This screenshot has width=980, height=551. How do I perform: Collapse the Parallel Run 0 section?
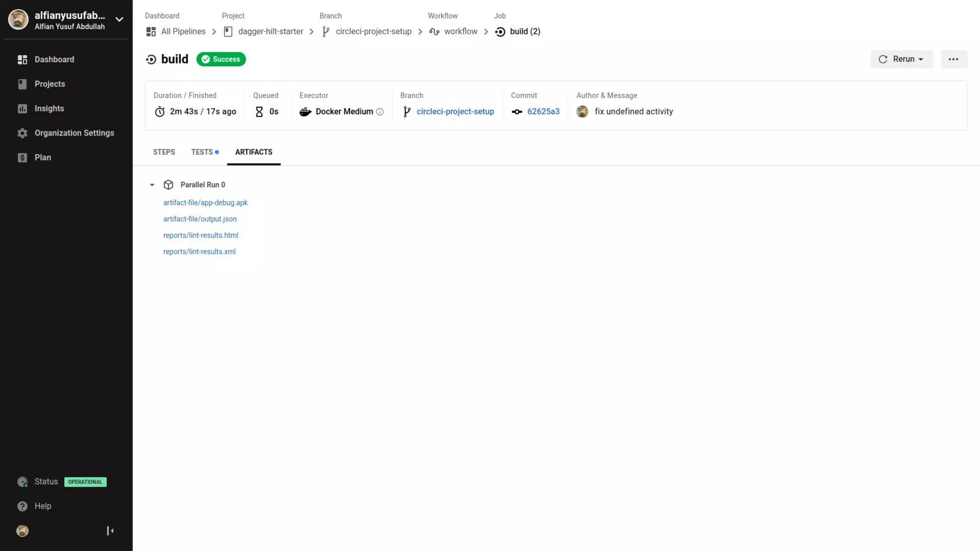pos(152,185)
